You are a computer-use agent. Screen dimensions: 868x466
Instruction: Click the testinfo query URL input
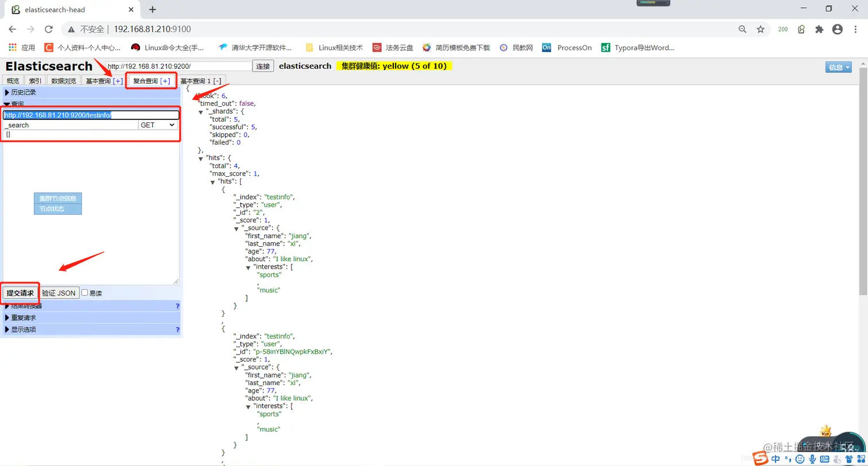(91, 115)
